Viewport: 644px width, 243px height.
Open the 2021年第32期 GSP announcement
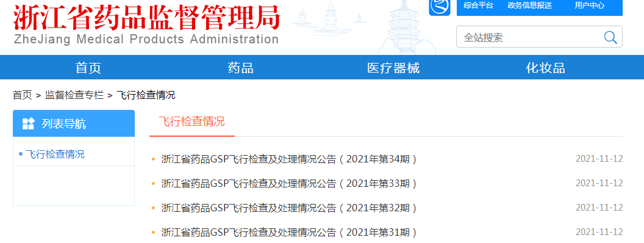(289, 208)
